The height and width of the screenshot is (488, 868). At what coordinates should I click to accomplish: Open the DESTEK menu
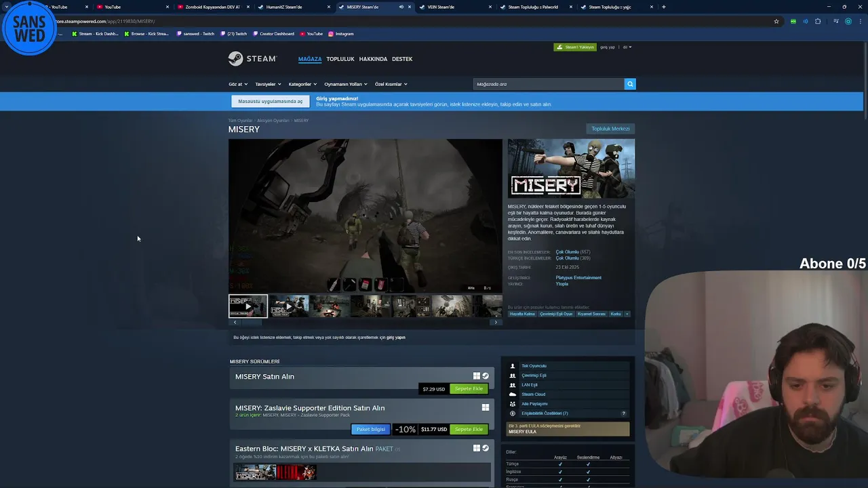pos(402,59)
